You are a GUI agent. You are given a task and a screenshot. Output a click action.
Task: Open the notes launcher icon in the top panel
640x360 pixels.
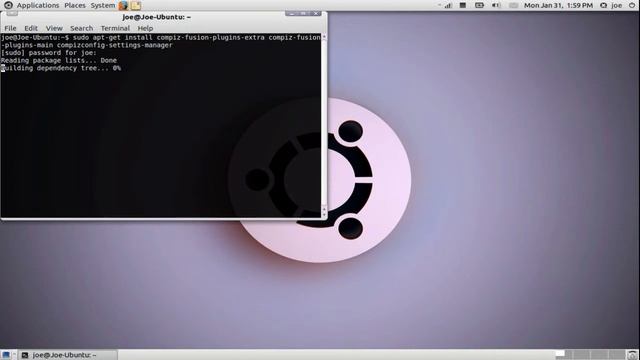(x=136, y=5)
